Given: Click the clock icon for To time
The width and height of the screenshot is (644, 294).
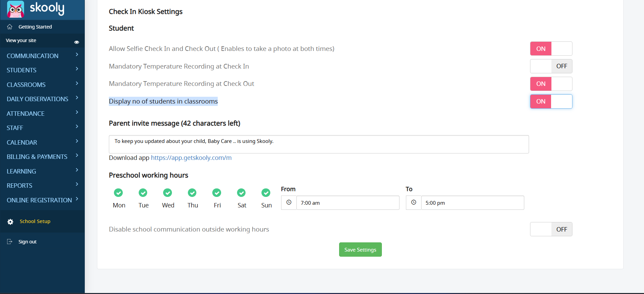Looking at the screenshot, I should click(414, 203).
